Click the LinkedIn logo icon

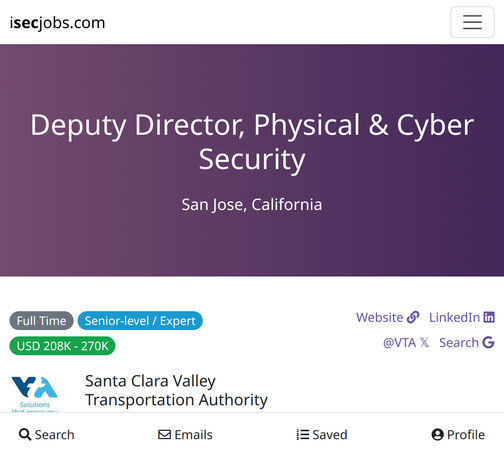pyautogui.click(x=489, y=317)
